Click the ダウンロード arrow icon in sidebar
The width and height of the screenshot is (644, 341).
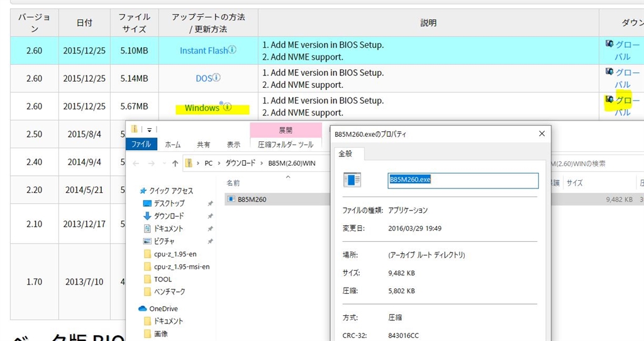(147, 216)
